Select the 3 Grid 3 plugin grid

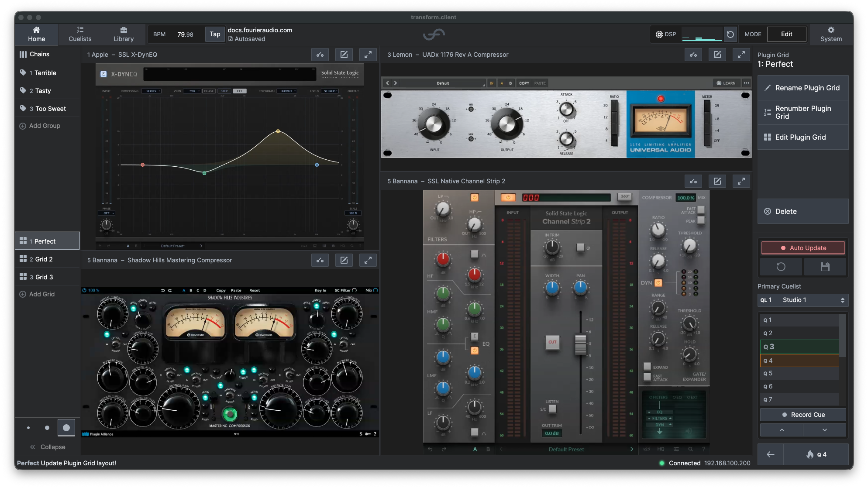[x=47, y=277]
